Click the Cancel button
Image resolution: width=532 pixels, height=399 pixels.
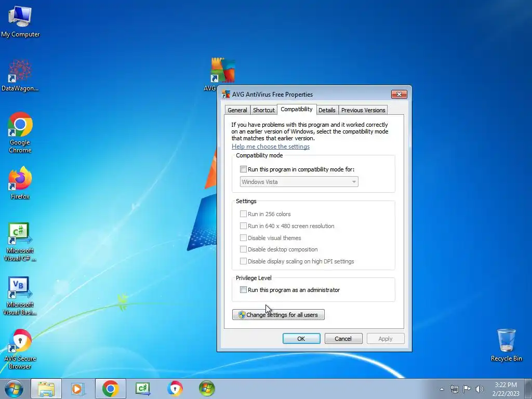[343, 339]
